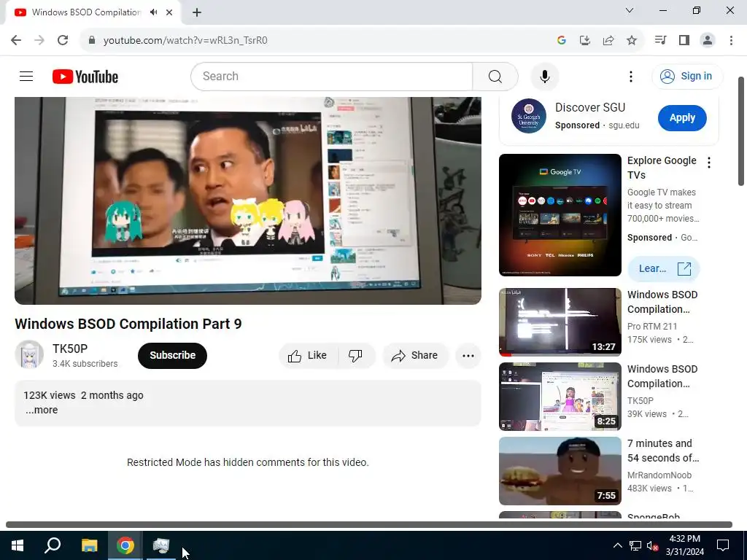Open muted volume tray icon
The image size is (747, 560).
coord(652,545)
